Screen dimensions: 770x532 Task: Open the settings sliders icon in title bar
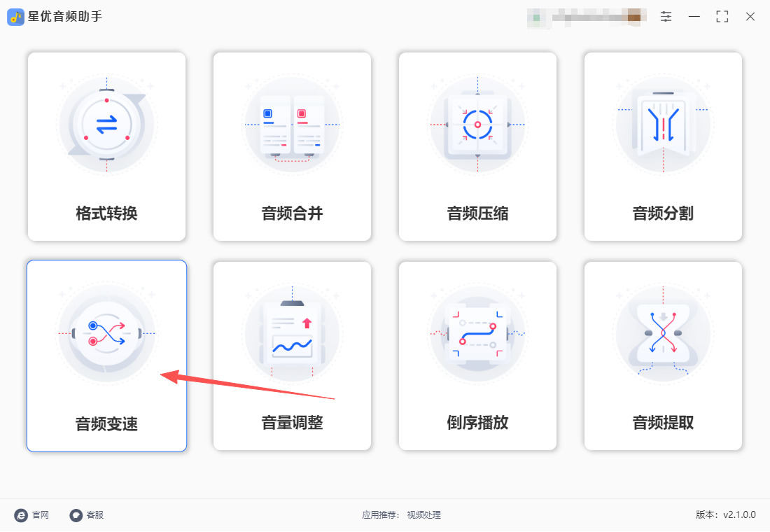click(666, 17)
